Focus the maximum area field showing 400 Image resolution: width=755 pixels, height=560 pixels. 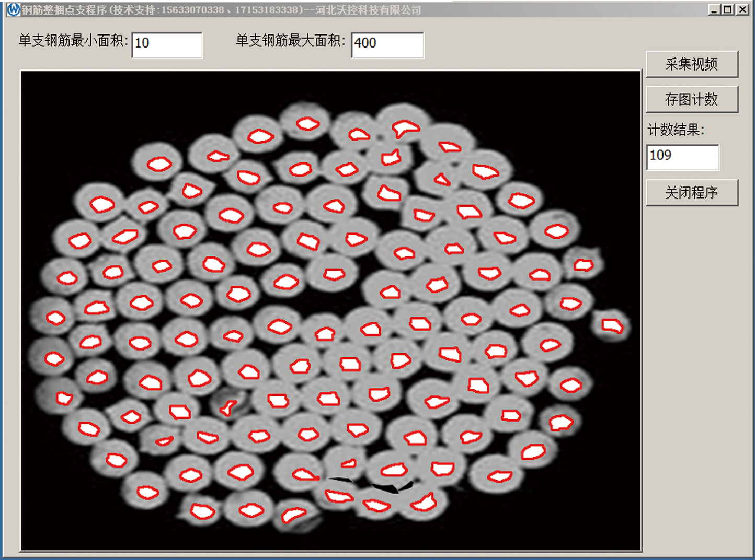[x=387, y=45]
